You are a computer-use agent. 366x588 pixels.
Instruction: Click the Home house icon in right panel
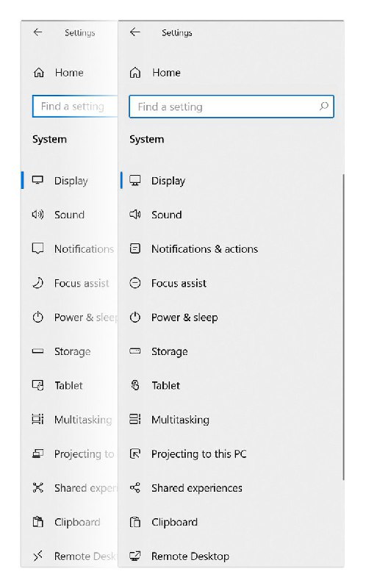135,72
